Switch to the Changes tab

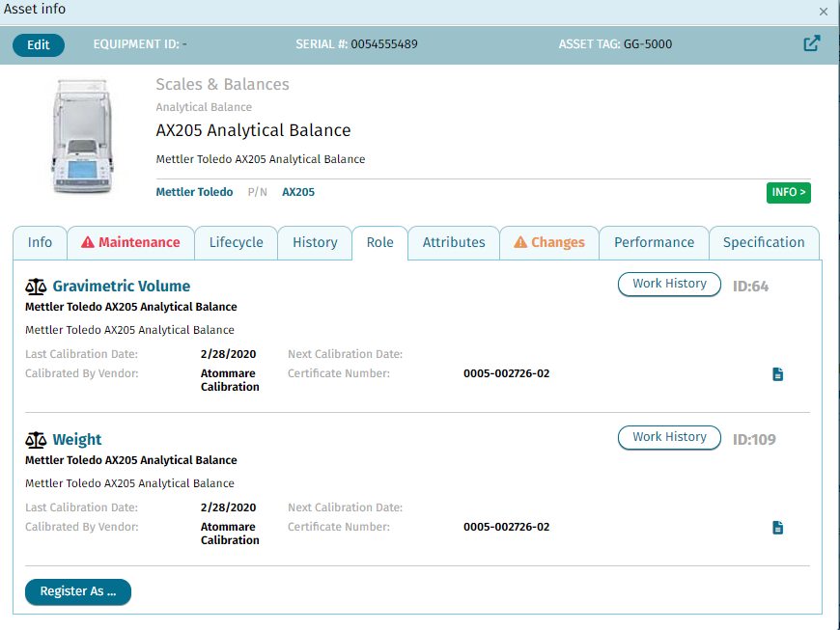pyautogui.click(x=549, y=243)
